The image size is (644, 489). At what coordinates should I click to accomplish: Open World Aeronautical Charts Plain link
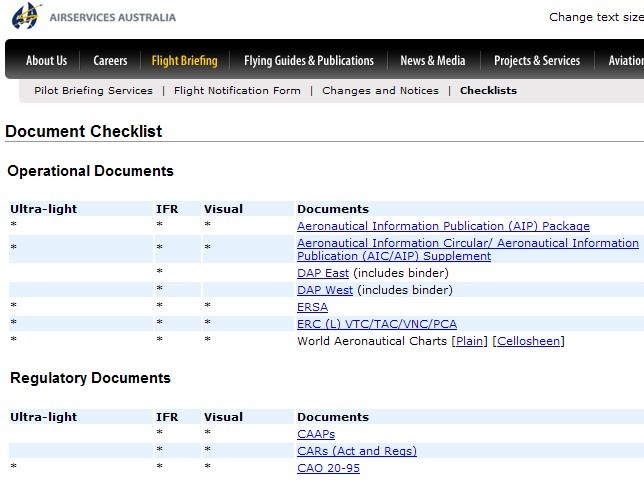[x=469, y=341]
